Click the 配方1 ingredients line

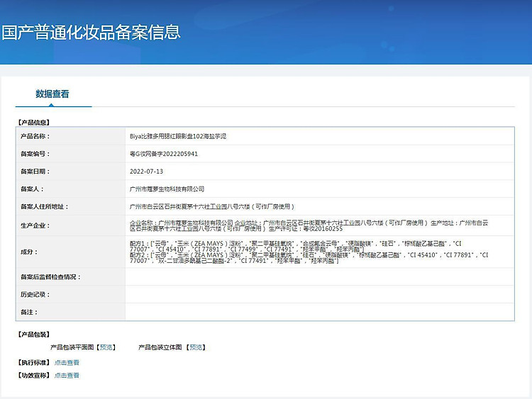(296, 247)
